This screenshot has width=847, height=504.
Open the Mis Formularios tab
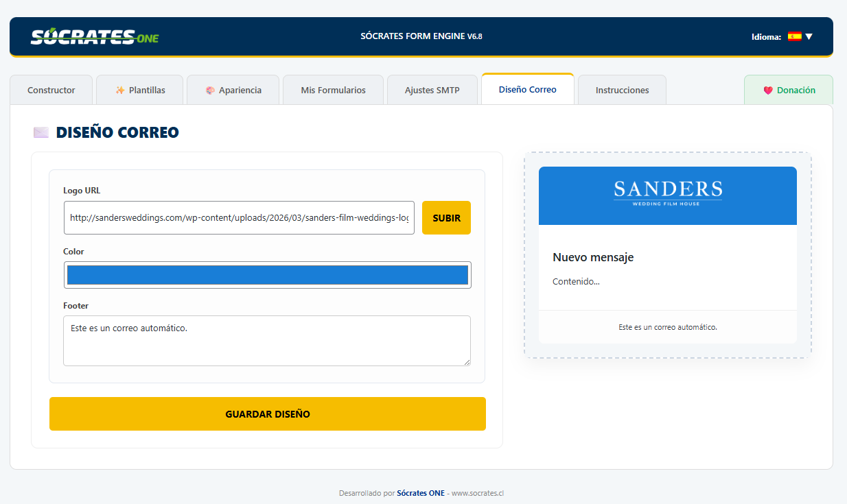point(333,91)
